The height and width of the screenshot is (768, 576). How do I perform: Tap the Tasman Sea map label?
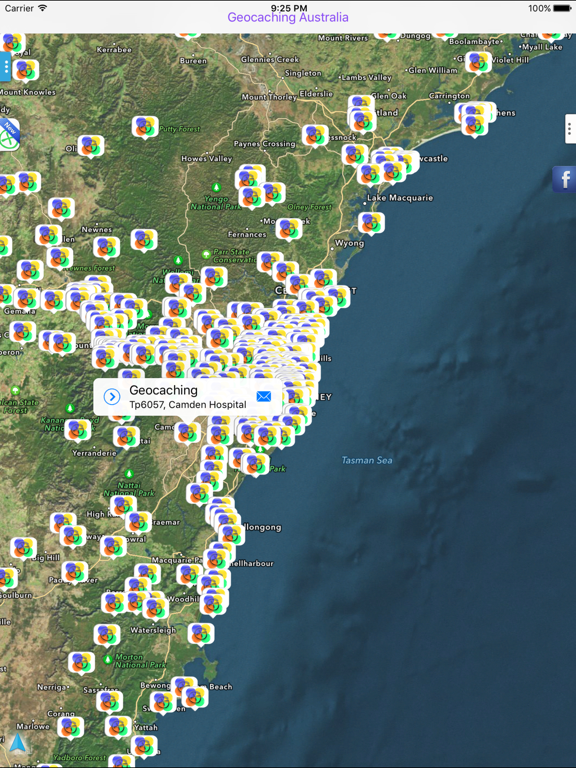[x=367, y=460]
